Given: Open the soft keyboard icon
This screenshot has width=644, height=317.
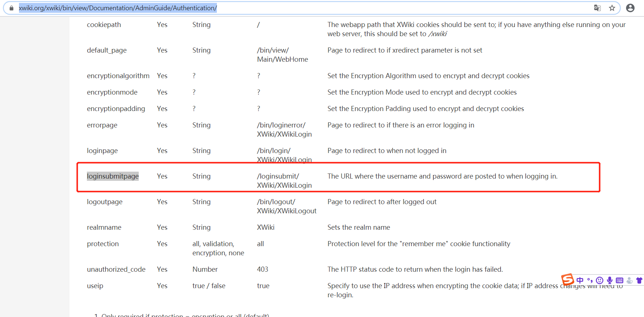Looking at the screenshot, I should coord(620,280).
